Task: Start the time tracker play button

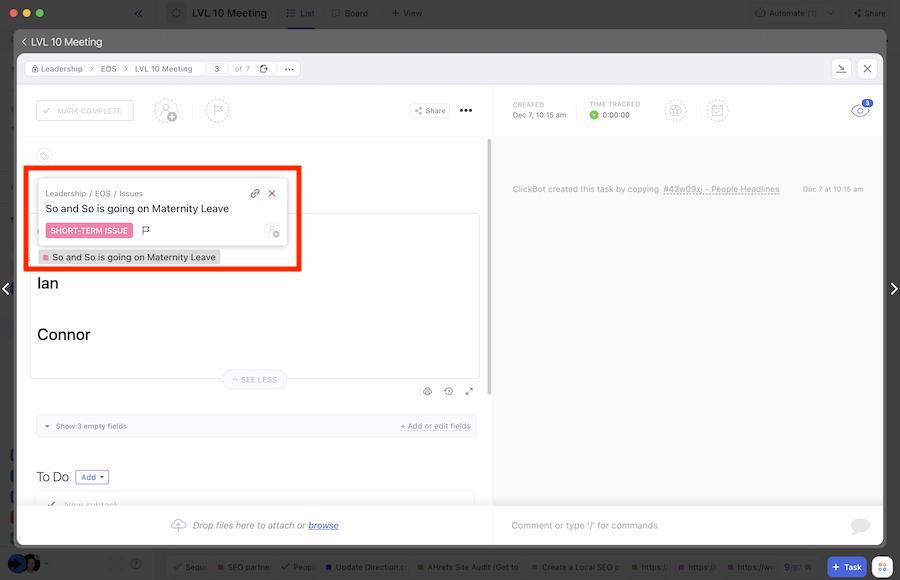Action: [594, 115]
